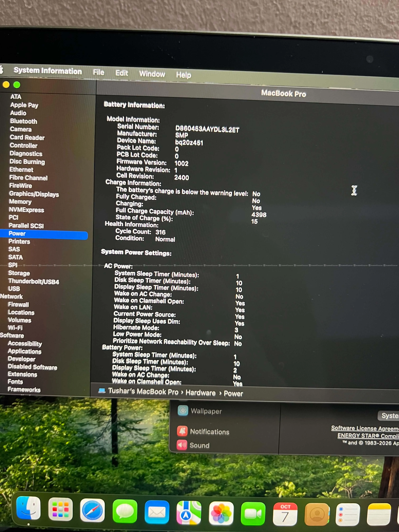Click the Notifications icon in System Settings
399x532 pixels.
point(182,431)
